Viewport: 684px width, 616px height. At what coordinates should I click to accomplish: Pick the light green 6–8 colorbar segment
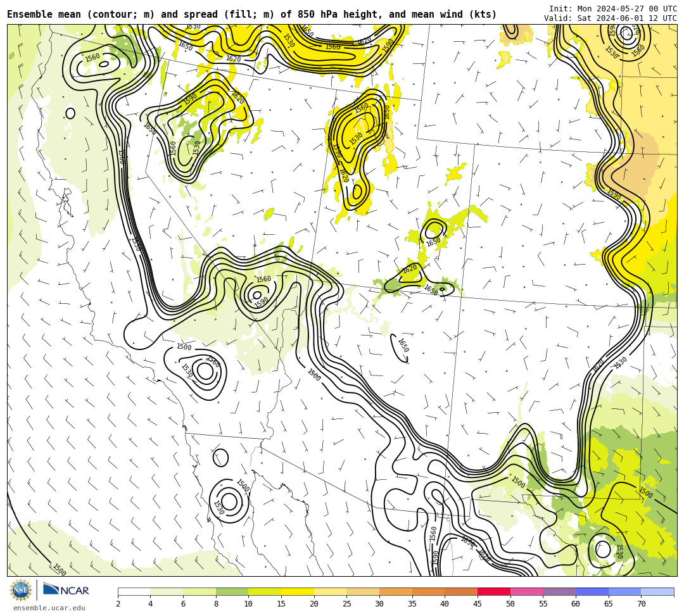coord(199,591)
